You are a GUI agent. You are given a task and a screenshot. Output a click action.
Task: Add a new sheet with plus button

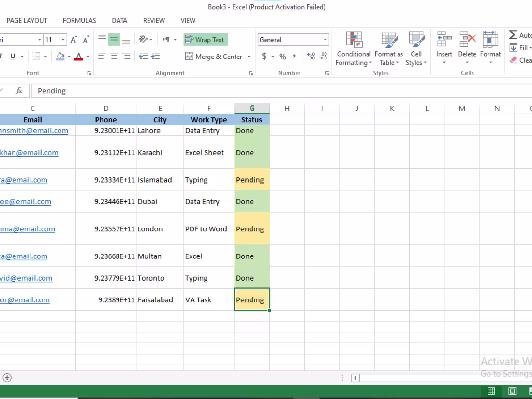[x=7, y=378]
